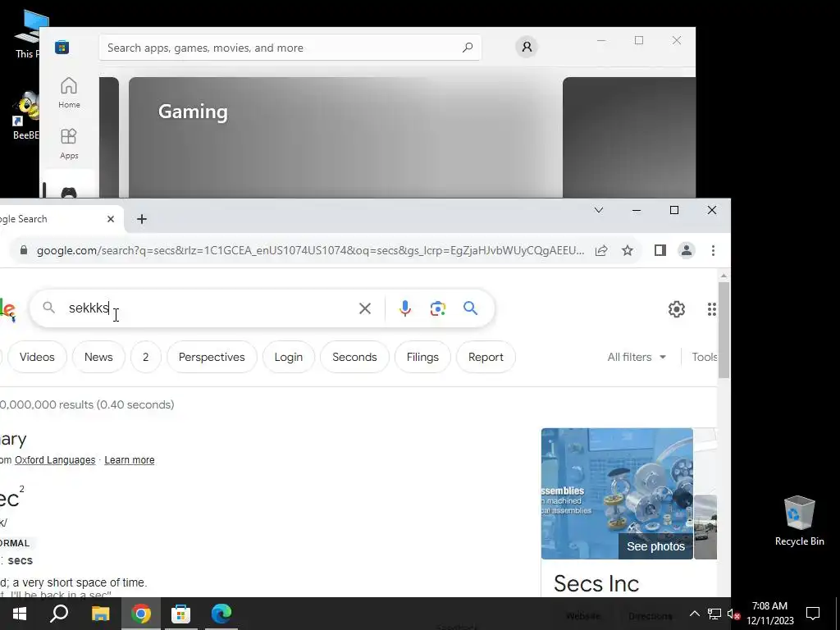The height and width of the screenshot is (630, 840).
Task: Select the Recycle Bin desktop icon
Action: pos(799,521)
